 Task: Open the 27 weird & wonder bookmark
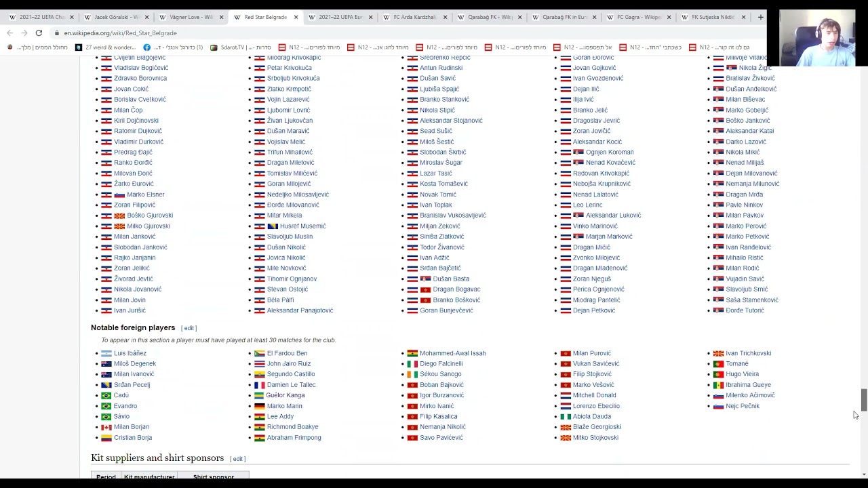105,47
